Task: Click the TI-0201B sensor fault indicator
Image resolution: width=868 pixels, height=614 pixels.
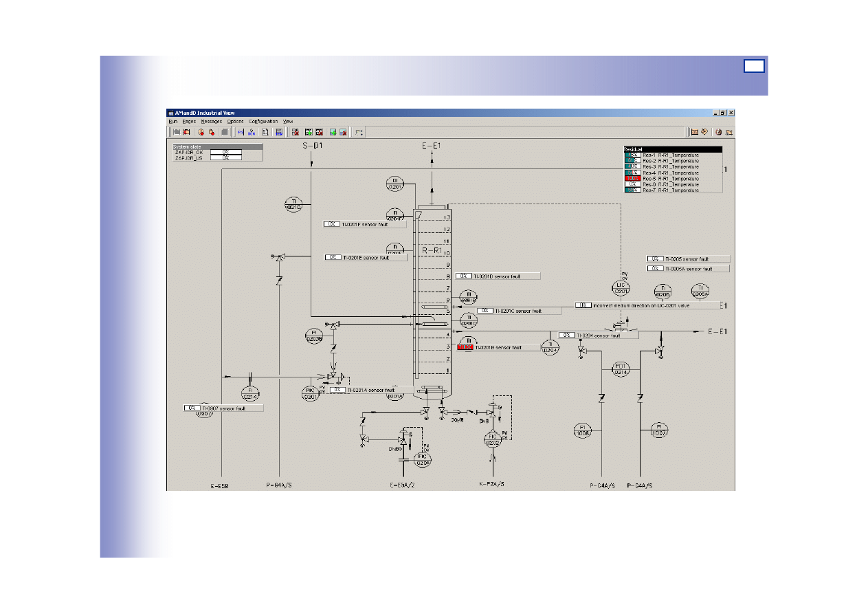Action: tap(465, 348)
